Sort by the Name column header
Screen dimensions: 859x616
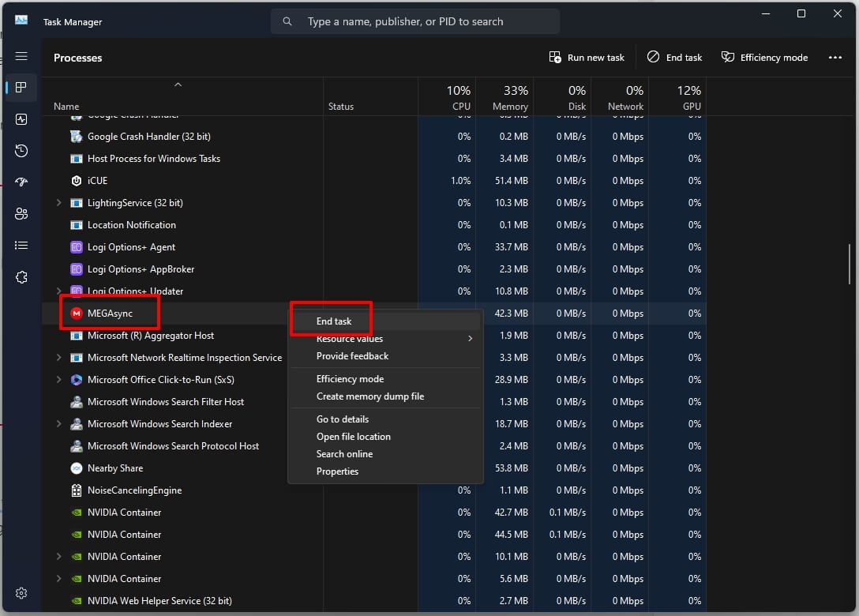pyautogui.click(x=182, y=97)
